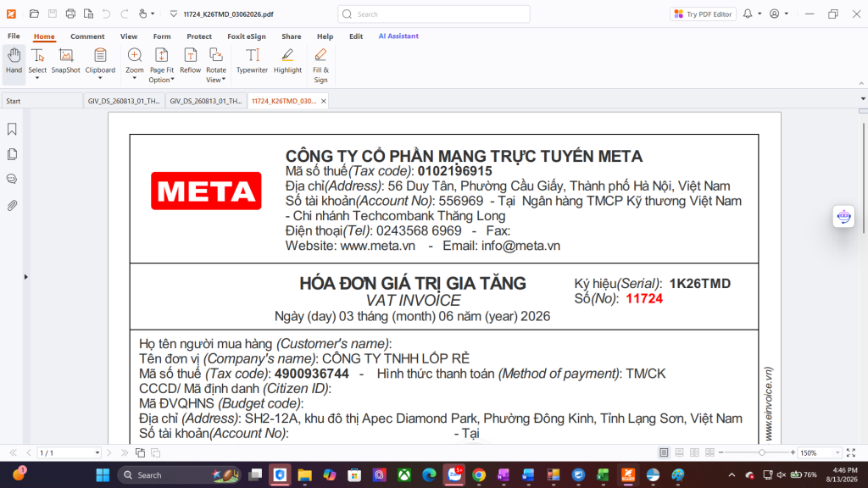Choose the Typewriter tool
The image size is (868, 488).
[252, 61]
